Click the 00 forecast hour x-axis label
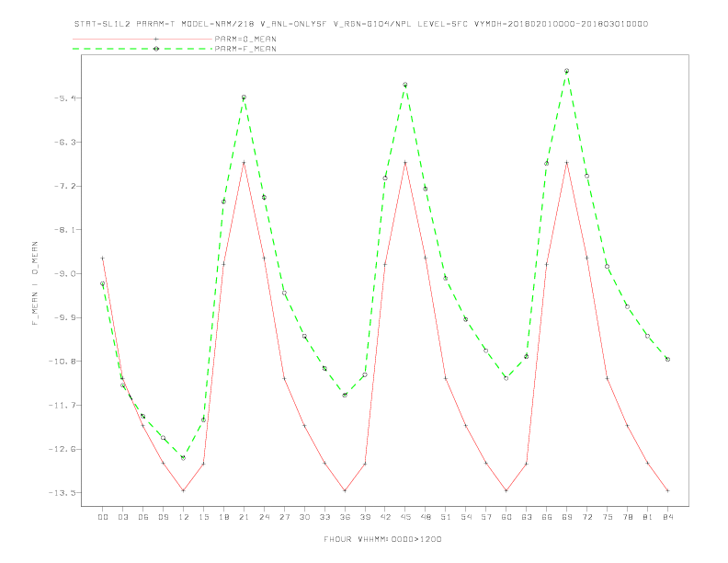 coord(103,517)
